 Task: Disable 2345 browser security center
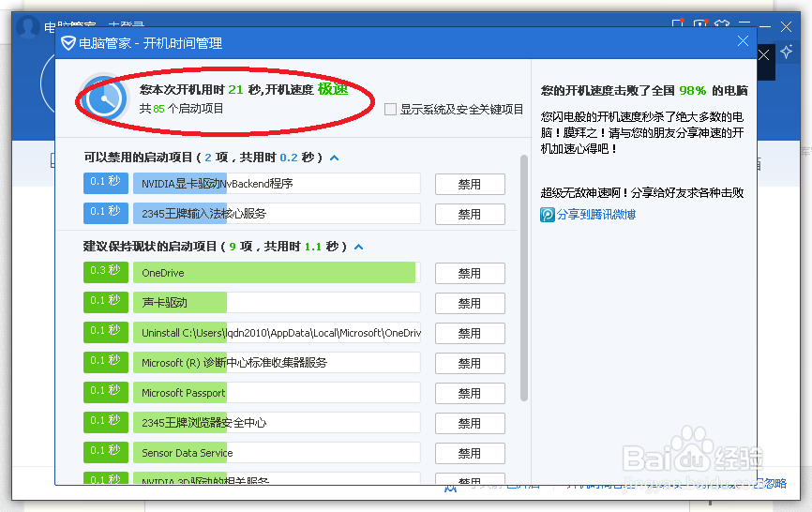pos(470,424)
